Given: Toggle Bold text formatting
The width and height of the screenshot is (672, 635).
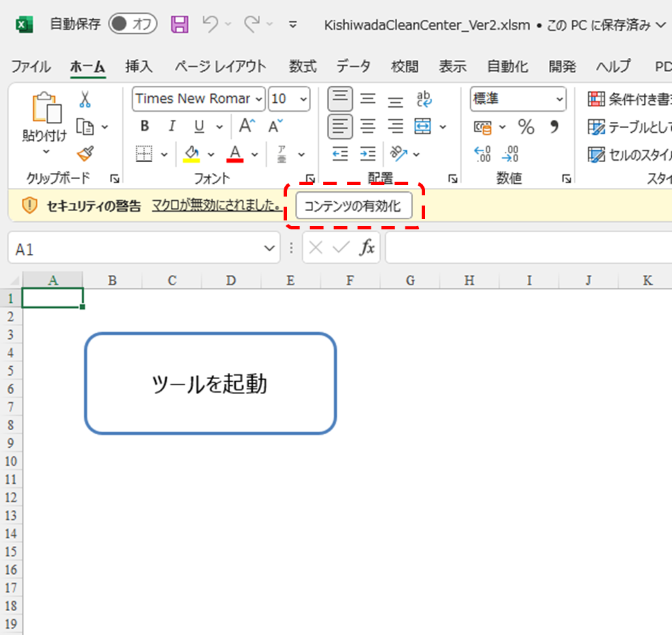Looking at the screenshot, I should (x=144, y=127).
